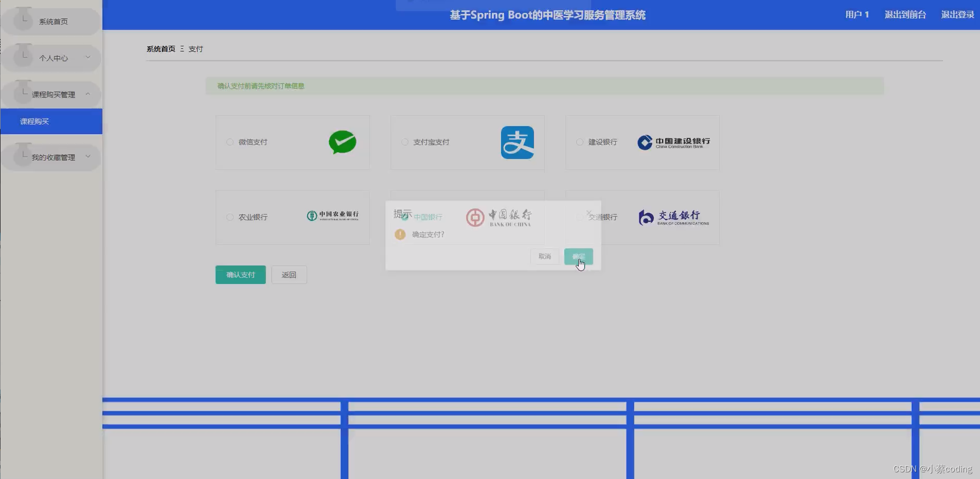980x479 pixels.
Task: Click the 返回 button
Action: pyautogui.click(x=289, y=275)
